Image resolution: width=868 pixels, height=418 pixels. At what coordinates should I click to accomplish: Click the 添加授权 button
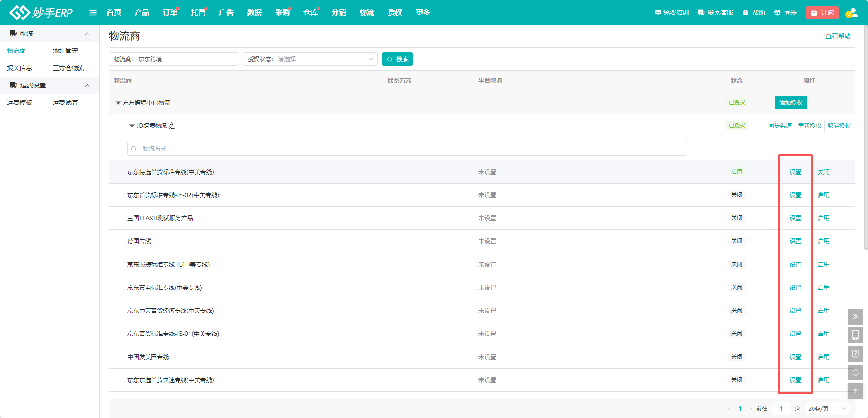tap(790, 102)
